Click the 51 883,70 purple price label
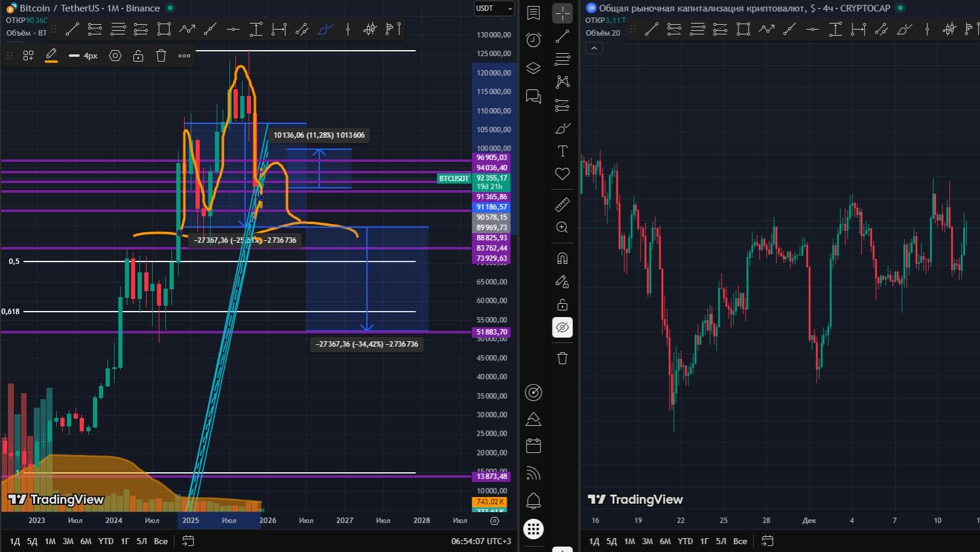The width and height of the screenshot is (980, 552). click(492, 332)
